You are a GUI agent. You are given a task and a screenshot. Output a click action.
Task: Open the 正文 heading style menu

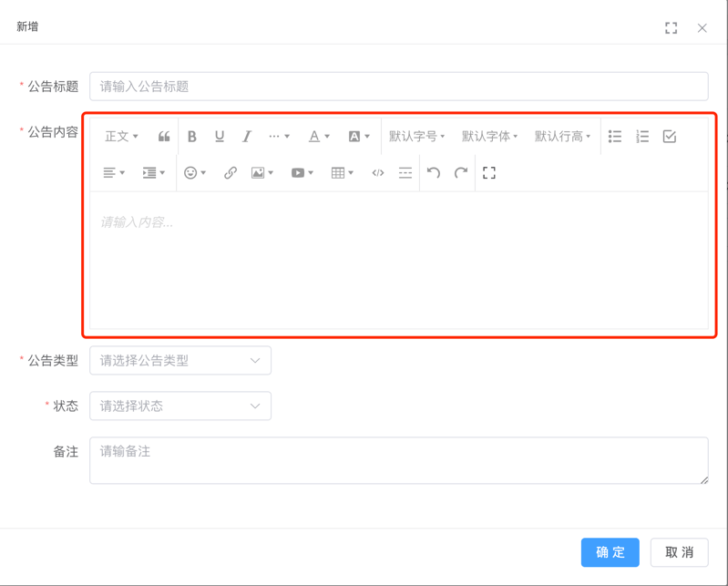click(121, 137)
